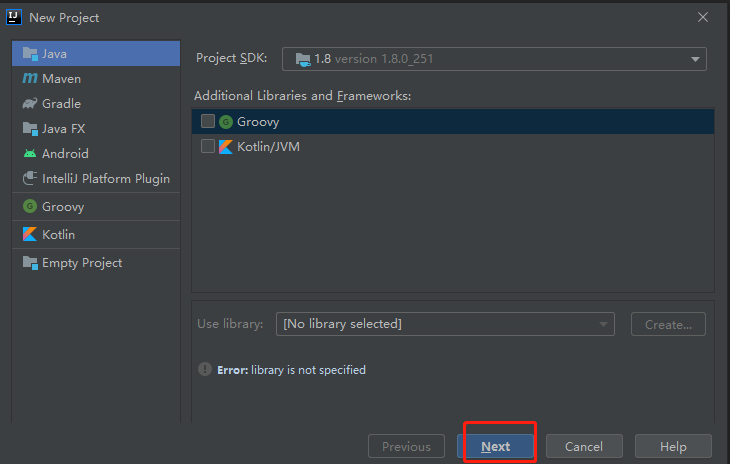
Task: Click 'Additional Libraries and Frameworks:' label
Action: click(303, 95)
